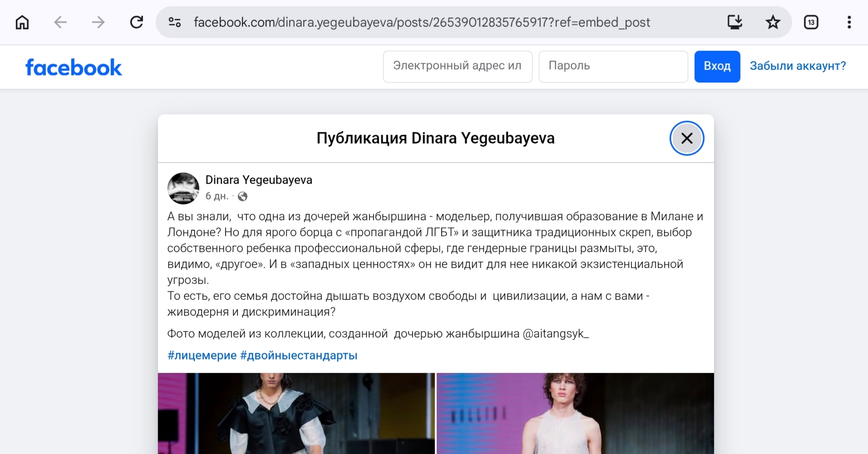Viewport: 868px width, 454px height.
Task: Open browser three-dot menu
Action: point(849,22)
